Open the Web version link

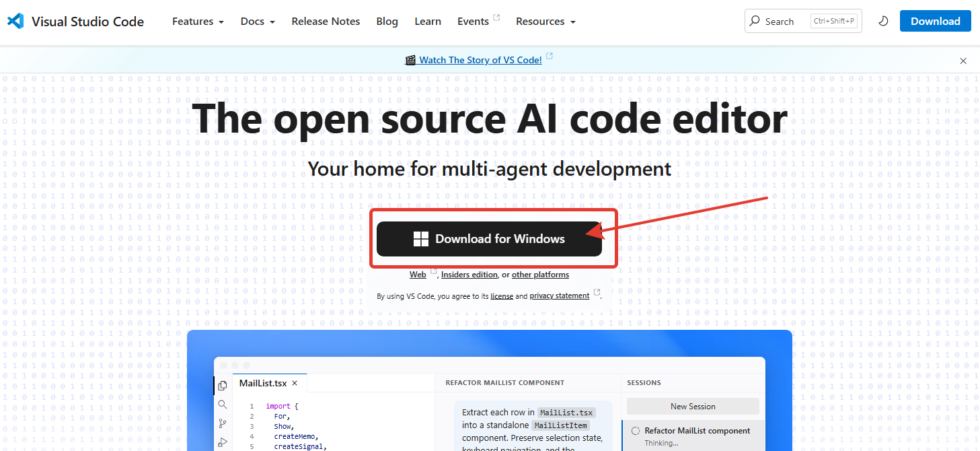click(x=418, y=275)
